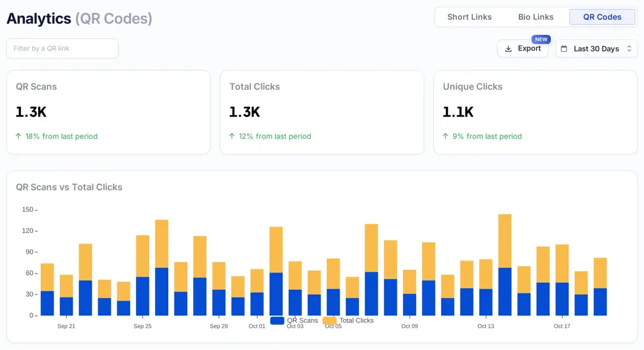Click the Oct 01 axis label

click(257, 326)
